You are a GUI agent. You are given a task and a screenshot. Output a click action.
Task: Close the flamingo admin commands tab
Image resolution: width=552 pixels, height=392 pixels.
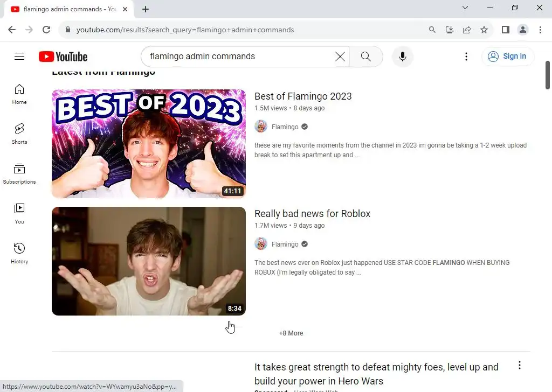(x=125, y=9)
